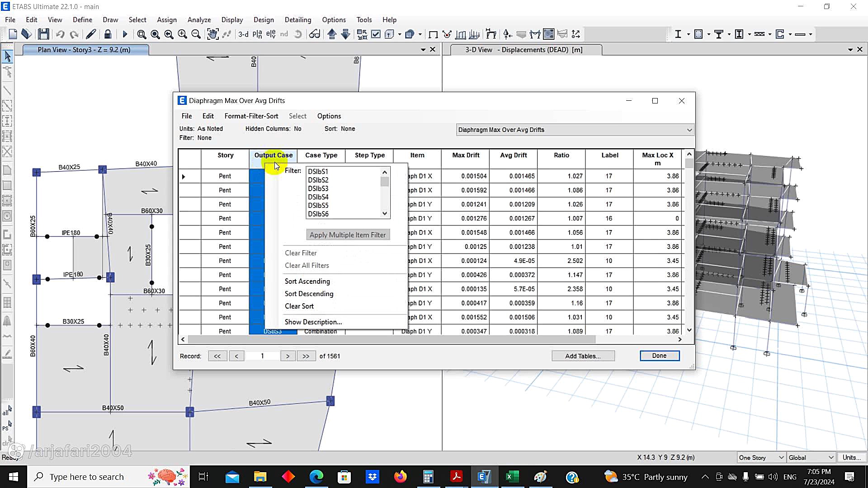Click the Done button

coord(660,356)
